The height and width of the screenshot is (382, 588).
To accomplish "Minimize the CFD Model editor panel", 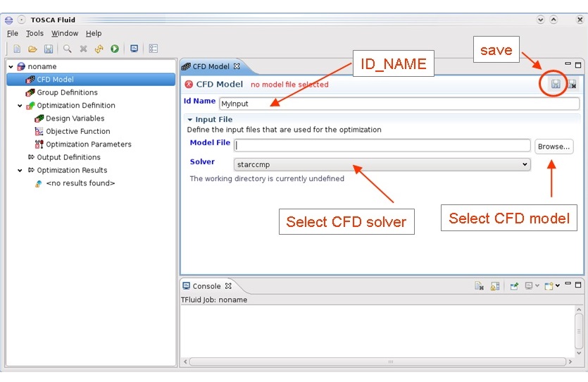I will click(x=568, y=64).
